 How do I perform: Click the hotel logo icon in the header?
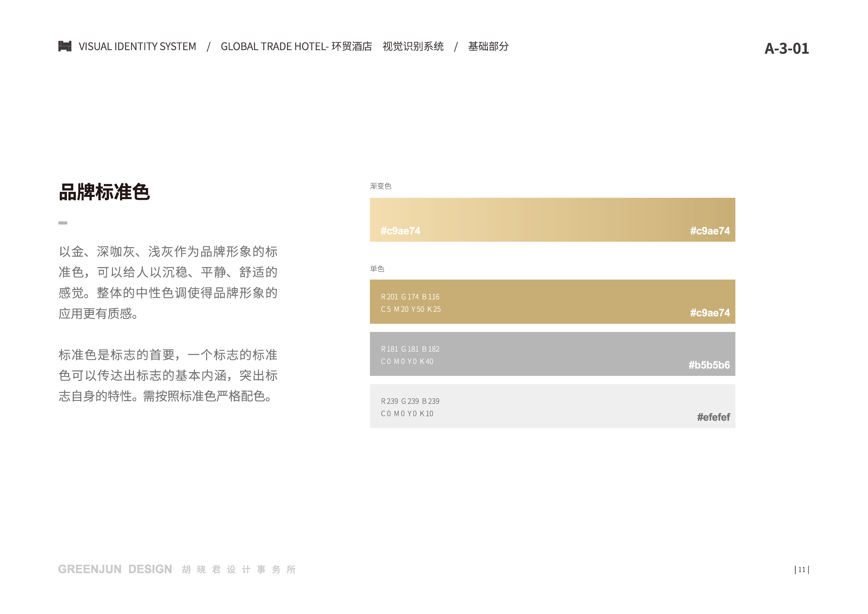coord(65,46)
